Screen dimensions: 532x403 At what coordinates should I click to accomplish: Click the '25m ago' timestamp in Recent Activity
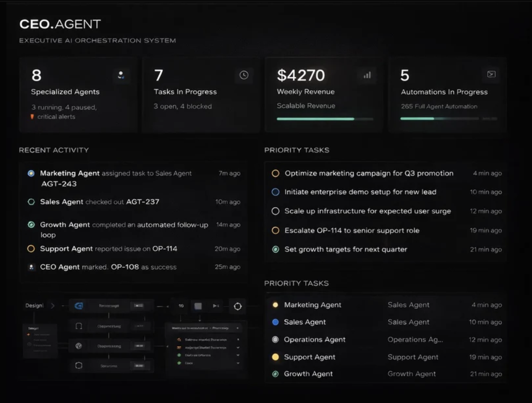[x=228, y=267]
